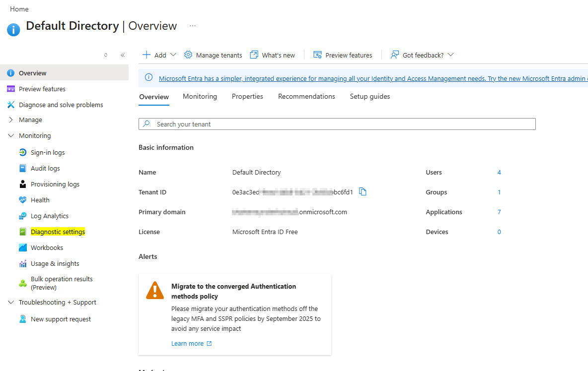Collapse the Monitoring section chevron
The width and height of the screenshot is (588, 371).
point(11,135)
